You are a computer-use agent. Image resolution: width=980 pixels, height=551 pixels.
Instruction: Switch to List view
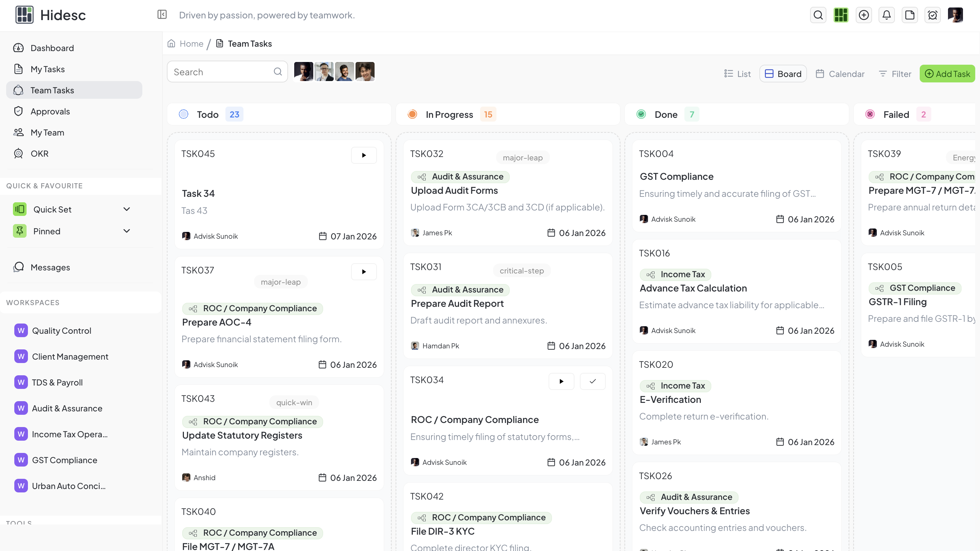pyautogui.click(x=737, y=74)
